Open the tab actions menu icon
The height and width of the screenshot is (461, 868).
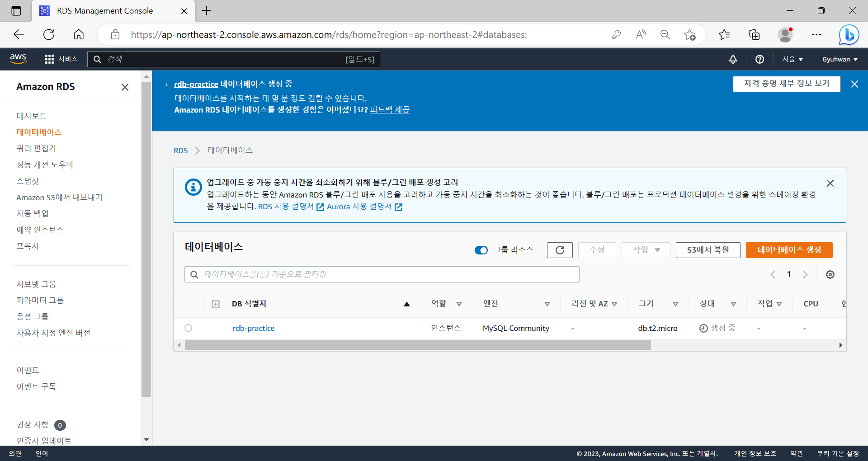click(16, 11)
